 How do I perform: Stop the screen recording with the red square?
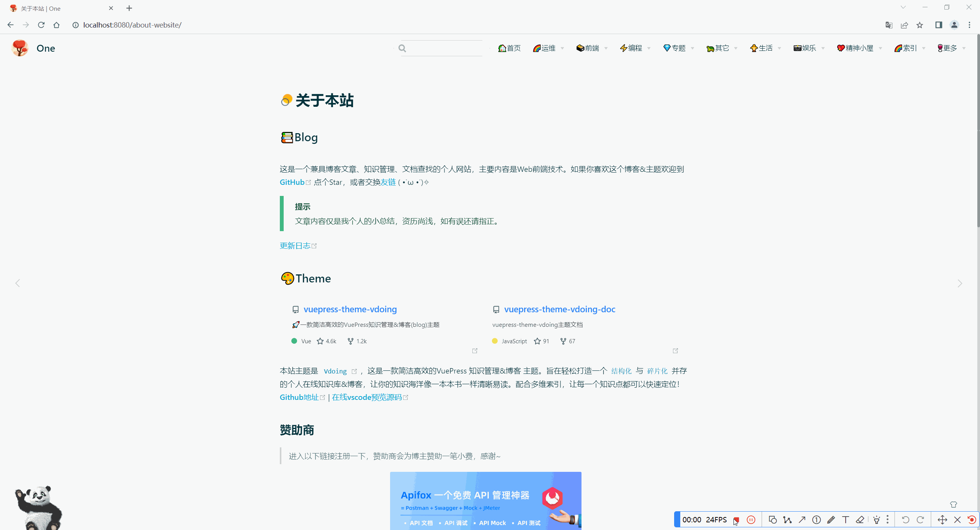click(736, 520)
